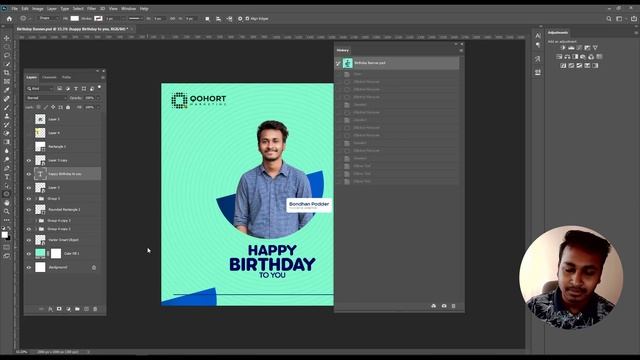Open the layer filter Kind dropdown
Image resolution: width=640 pixels, height=360 pixels.
point(40,89)
